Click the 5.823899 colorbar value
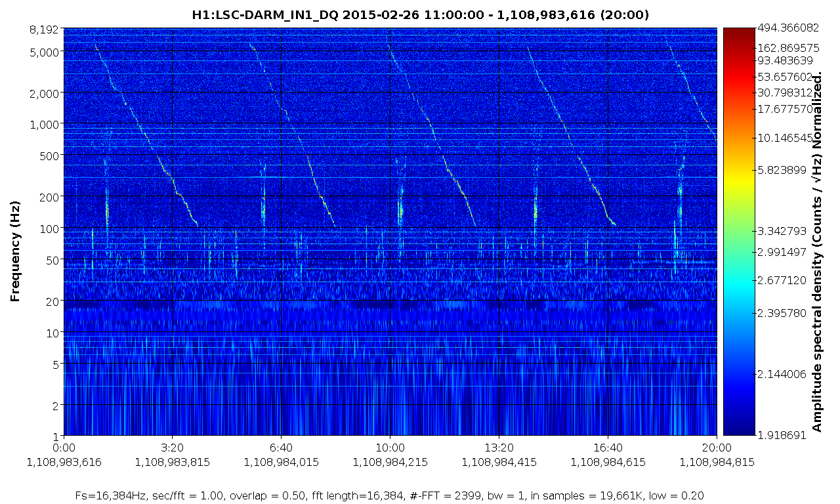Viewport: 840px width, 504px height. click(x=782, y=170)
